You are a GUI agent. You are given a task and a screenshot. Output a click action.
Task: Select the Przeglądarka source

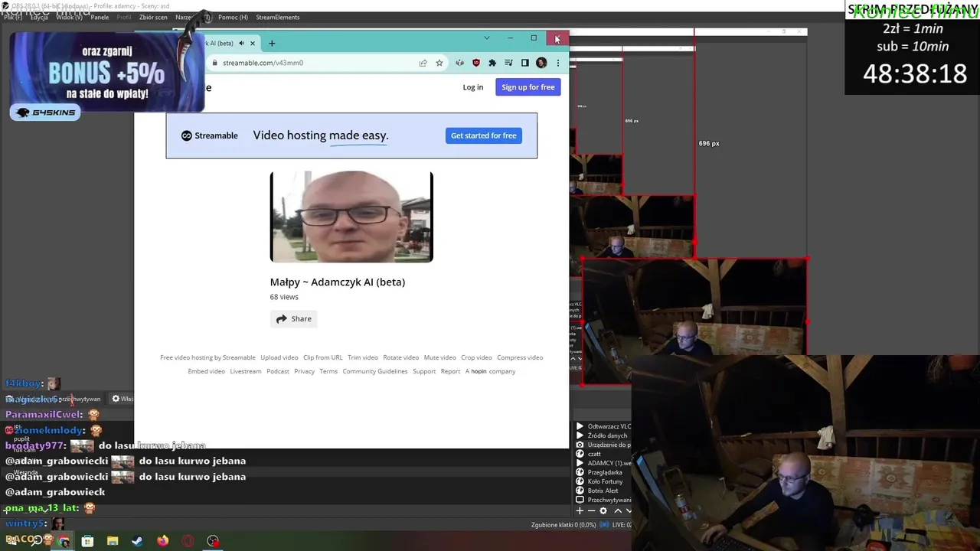click(x=603, y=472)
